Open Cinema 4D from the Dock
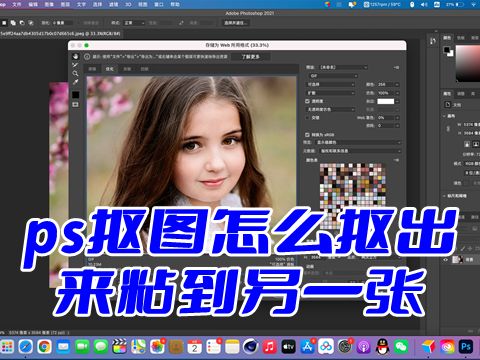The image size is (480, 360). tap(250, 347)
